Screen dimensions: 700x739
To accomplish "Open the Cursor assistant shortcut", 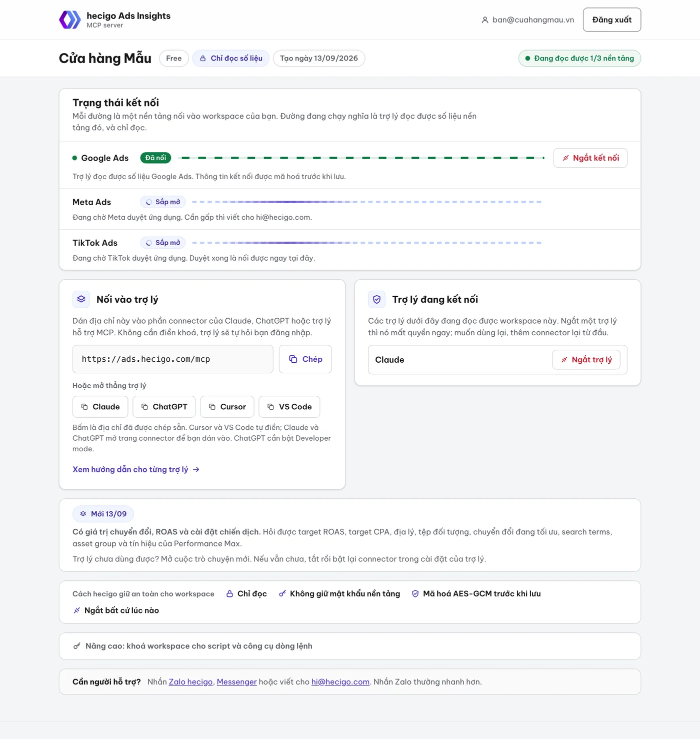I will [227, 407].
